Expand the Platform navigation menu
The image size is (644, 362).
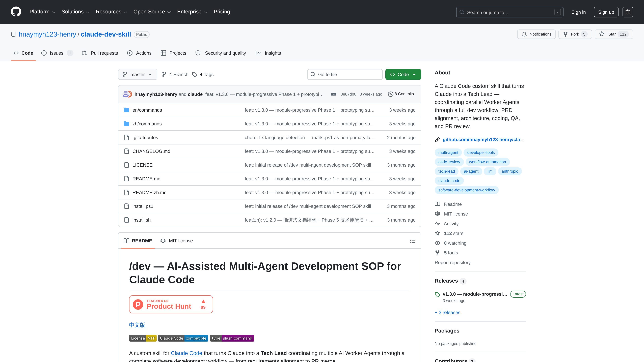42,12
